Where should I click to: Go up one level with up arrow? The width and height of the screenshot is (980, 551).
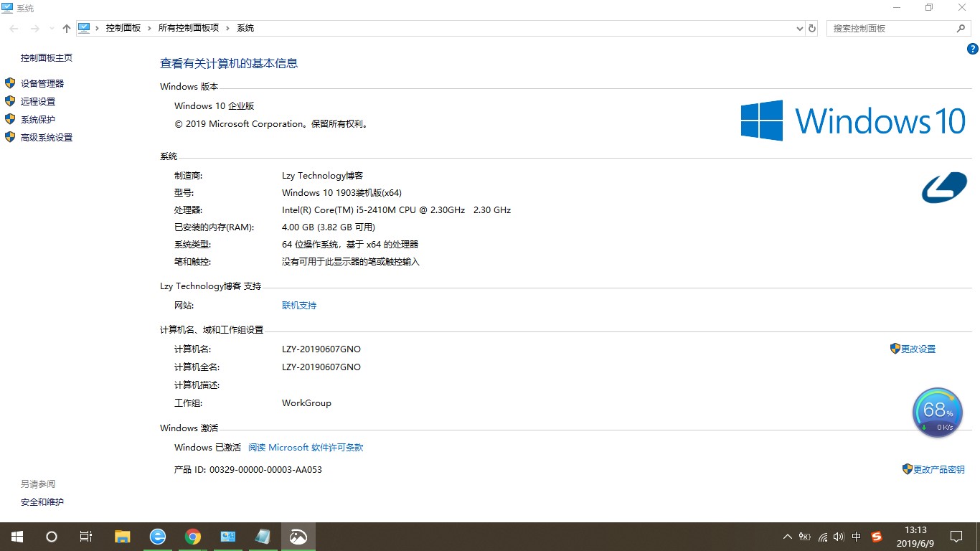[x=67, y=28]
